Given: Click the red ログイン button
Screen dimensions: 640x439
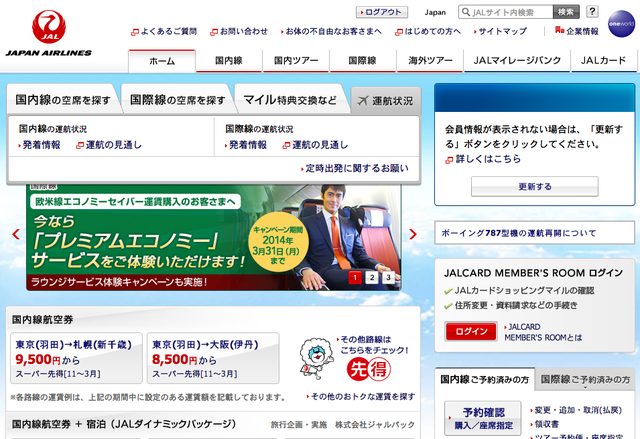Looking at the screenshot, I should [471, 331].
